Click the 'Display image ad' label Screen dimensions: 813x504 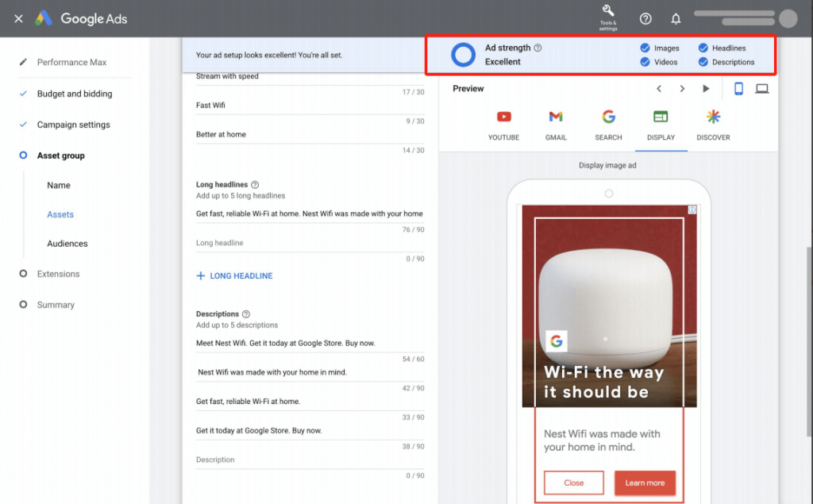coord(607,165)
